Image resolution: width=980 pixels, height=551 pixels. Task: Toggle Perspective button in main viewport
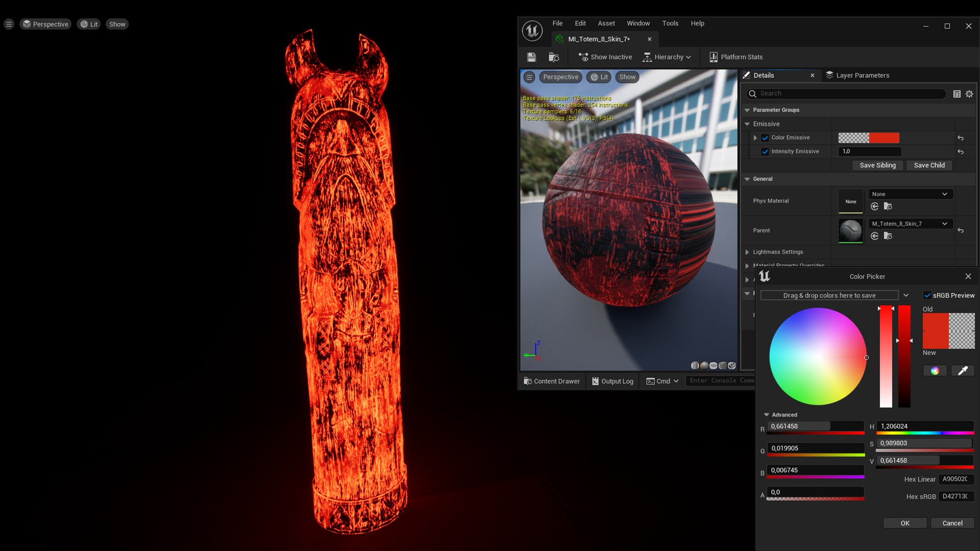pos(45,24)
